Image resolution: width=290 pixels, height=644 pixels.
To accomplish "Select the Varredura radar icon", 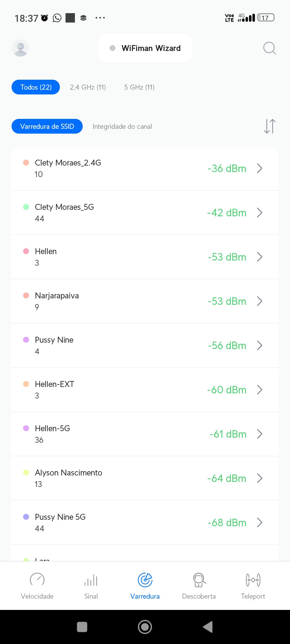I will 145,580.
